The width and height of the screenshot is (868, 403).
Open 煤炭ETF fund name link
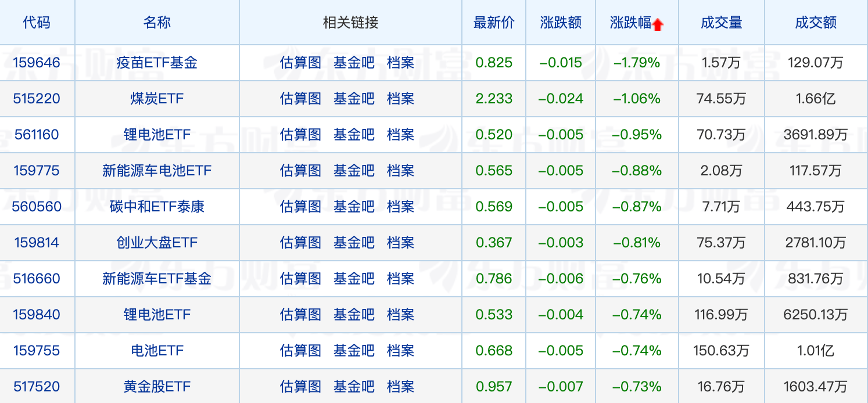point(157,99)
